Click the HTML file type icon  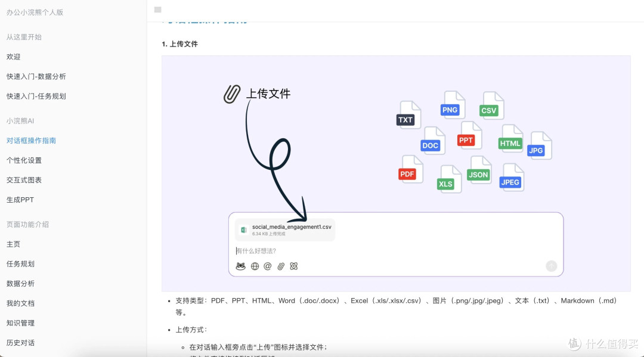511,139
